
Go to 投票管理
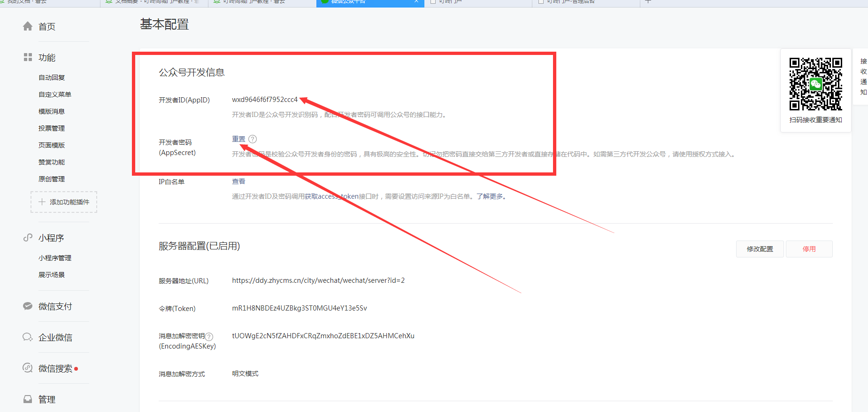tap(52, 128)
